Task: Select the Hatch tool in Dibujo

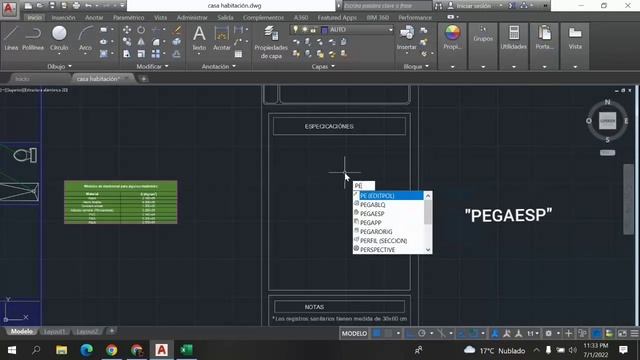Action: (x=104, y=53)
